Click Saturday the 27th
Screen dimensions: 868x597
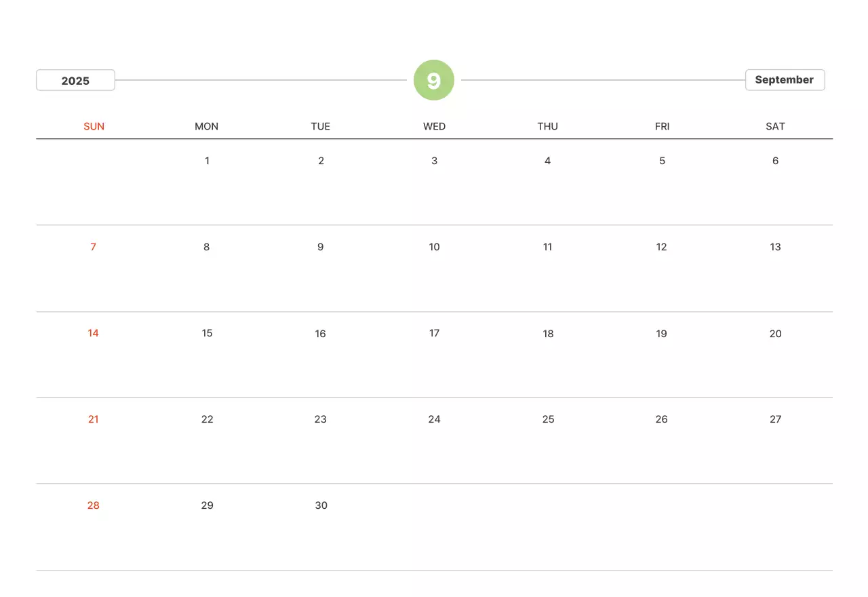click(775, 419)
